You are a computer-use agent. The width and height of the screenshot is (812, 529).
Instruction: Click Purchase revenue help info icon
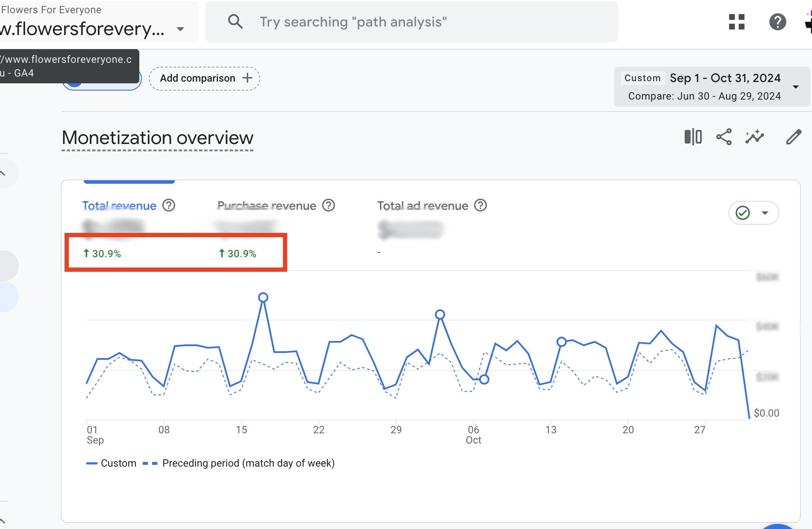point(328,206)
